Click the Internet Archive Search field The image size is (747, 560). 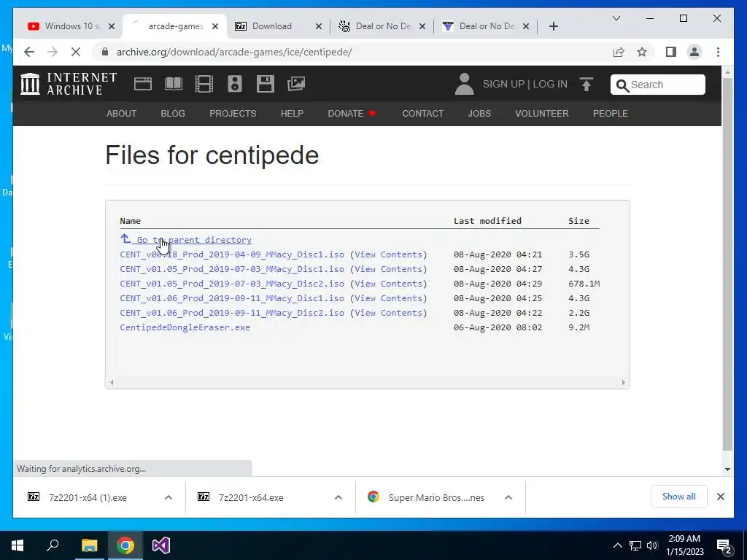click(x=658, y=85)
